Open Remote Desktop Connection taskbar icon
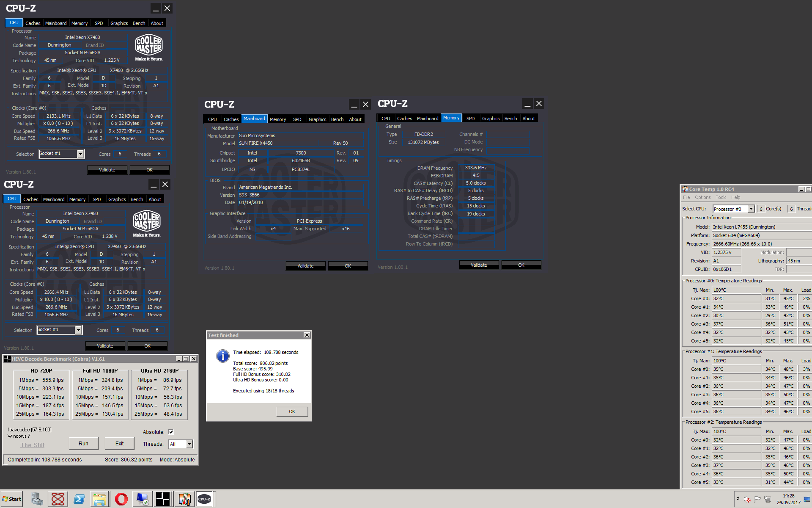 tap(142, 499)
